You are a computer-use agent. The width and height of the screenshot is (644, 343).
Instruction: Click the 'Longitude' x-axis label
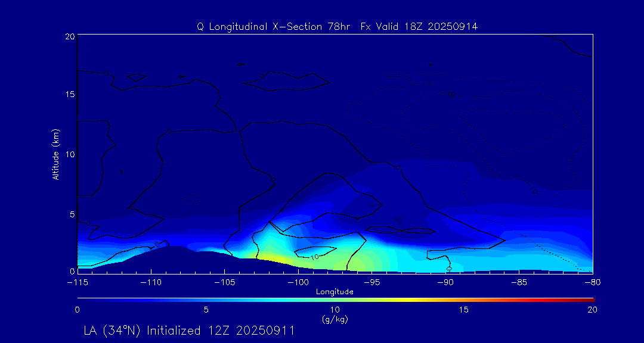(335, 292)
